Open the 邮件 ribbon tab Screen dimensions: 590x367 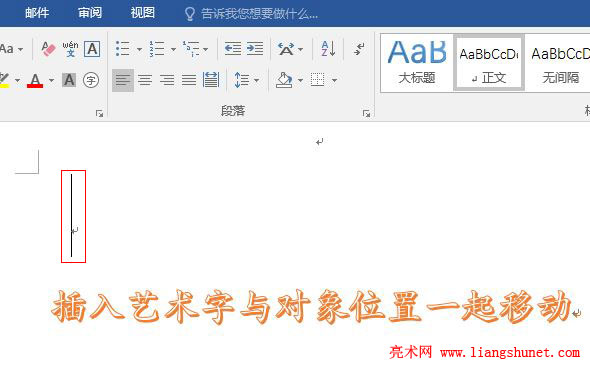click(37, 13)
